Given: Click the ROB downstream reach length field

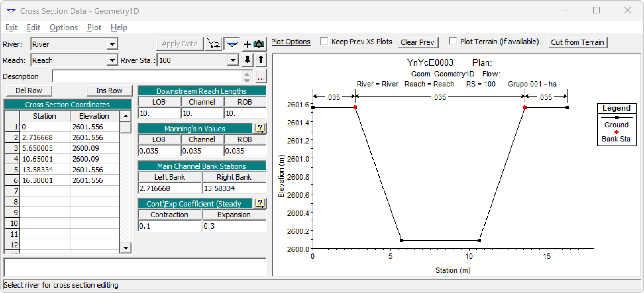Looking at the screenshot, I should (x=245, y=113).
